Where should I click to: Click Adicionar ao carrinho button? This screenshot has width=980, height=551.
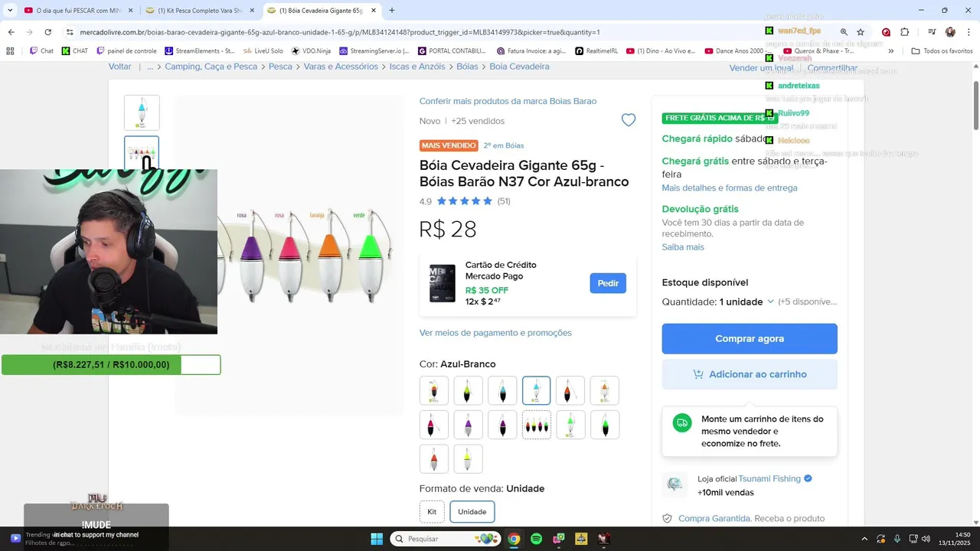(x=750, y=374)
